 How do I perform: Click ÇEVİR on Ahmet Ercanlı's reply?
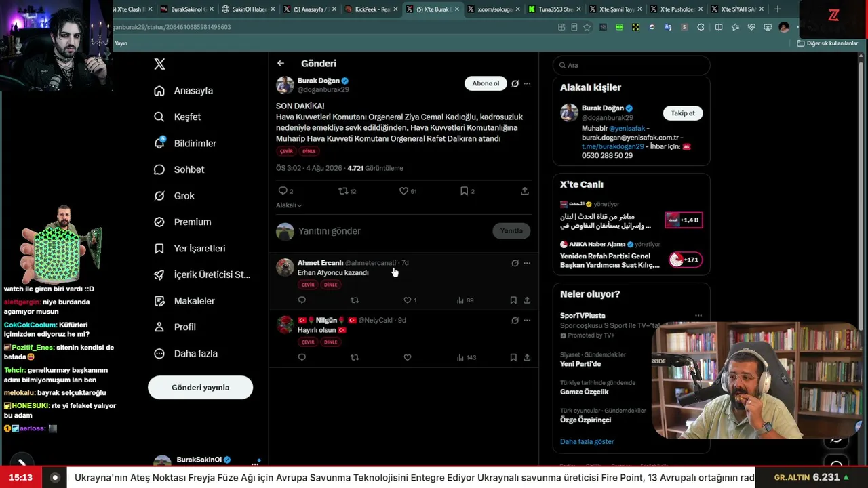pos(309,285)
